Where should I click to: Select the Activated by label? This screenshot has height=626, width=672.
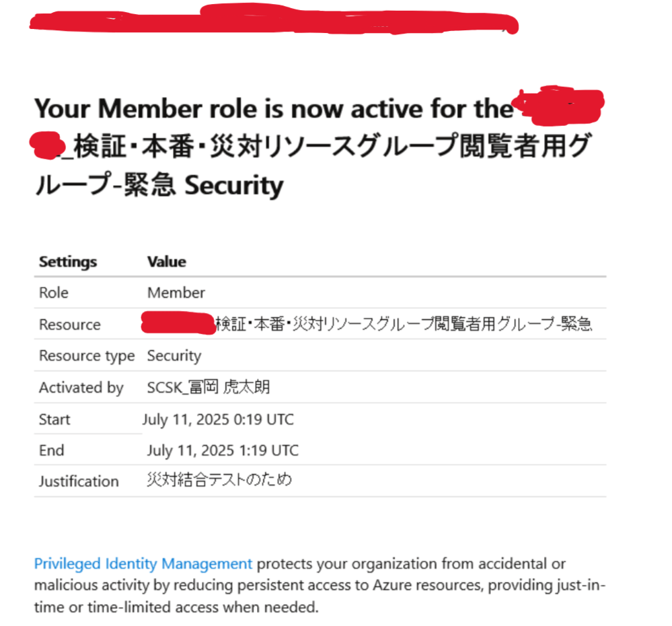pos(81,388)
